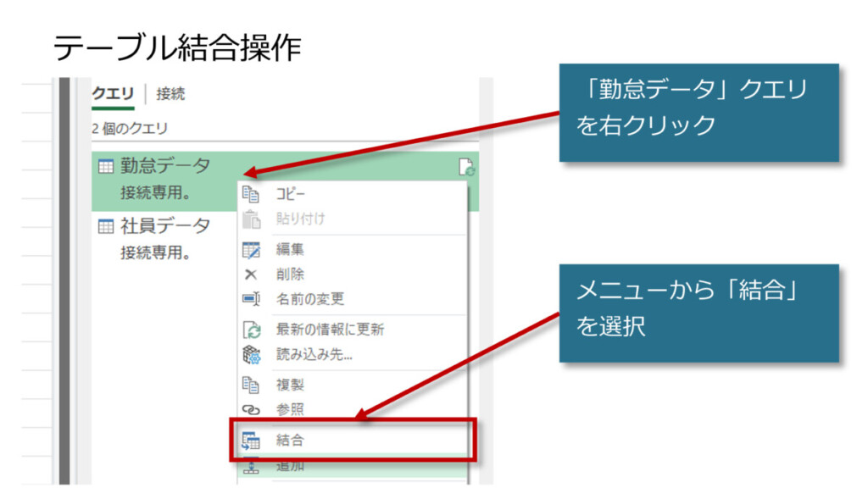Click the green refresh icon beside 最新の情報に更新

click(251, 330)
